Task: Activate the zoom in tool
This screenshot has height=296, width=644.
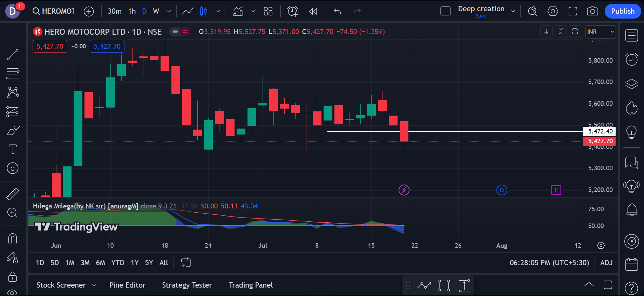Action: 13,213
